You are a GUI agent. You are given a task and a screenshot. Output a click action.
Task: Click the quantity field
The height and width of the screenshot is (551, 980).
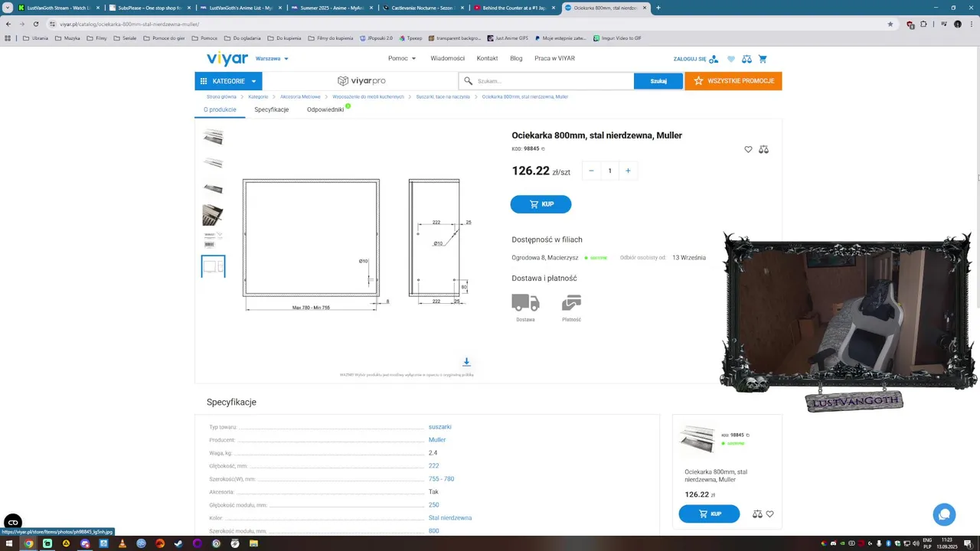(609, 171)
